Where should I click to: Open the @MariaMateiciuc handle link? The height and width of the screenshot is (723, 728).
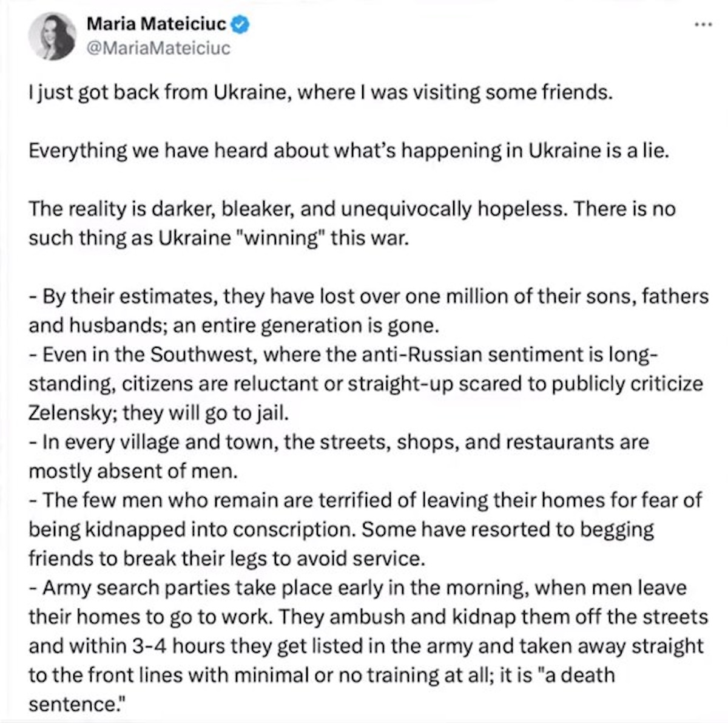pyautogui.click(x=159, y=49)
